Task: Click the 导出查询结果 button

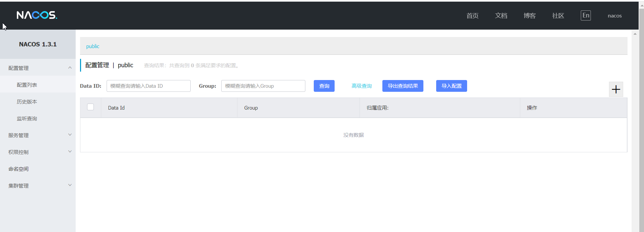Action: point(403,86)
